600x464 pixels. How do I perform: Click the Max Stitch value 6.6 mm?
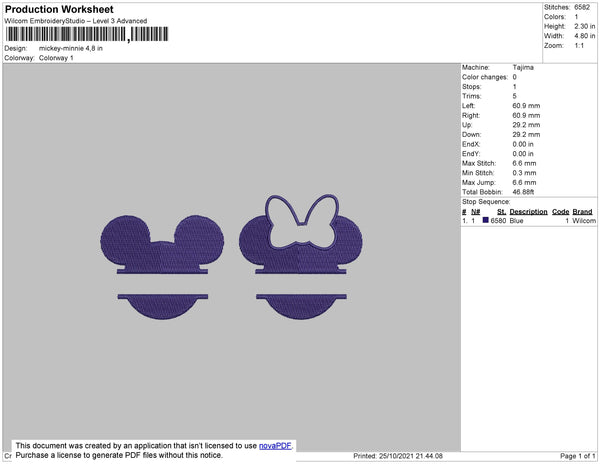tap(524, 163)
